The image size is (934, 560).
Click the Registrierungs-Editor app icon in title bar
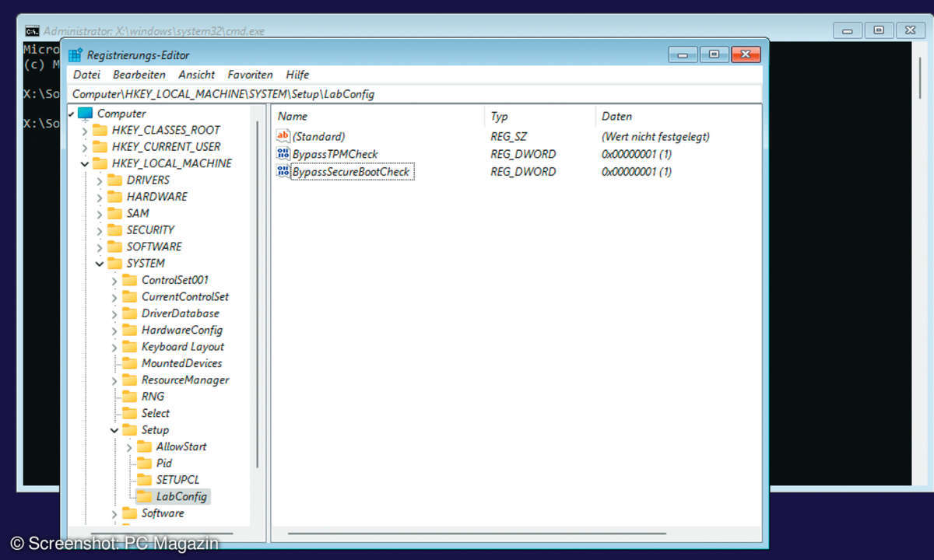point(75,55)
